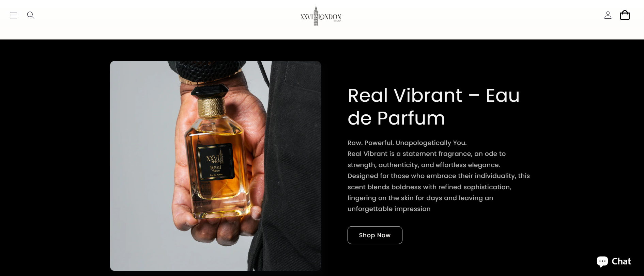Screen dimensions: 644x276
Task: Click the 'strength, authenticity, and effortless elegance' line
Action: pos(424,165)
